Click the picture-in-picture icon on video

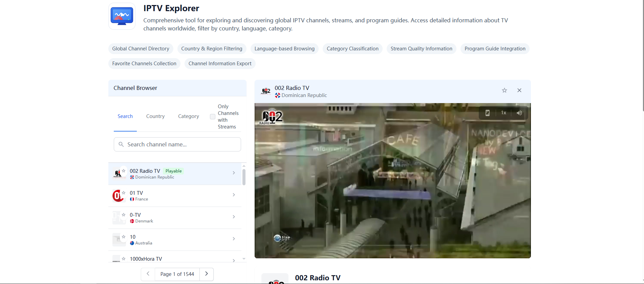point(488,113)
